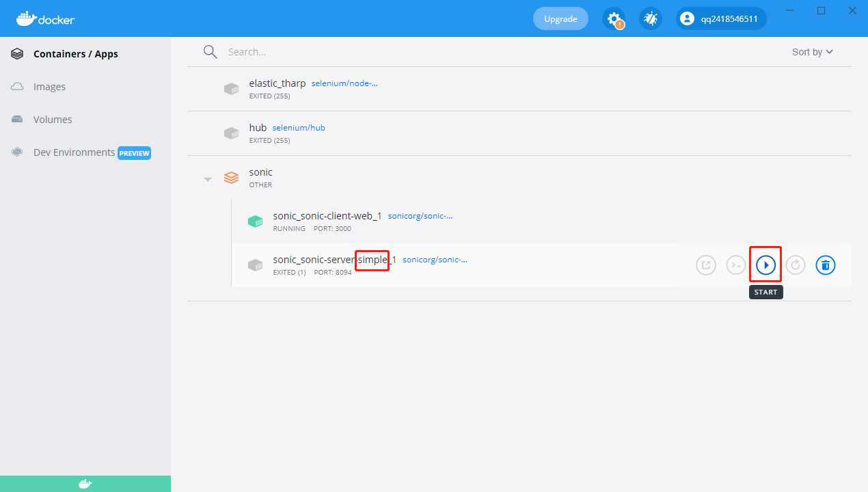Open account menu qq2418546511
This screenshot has height=492, width=868.
[721, 18]
